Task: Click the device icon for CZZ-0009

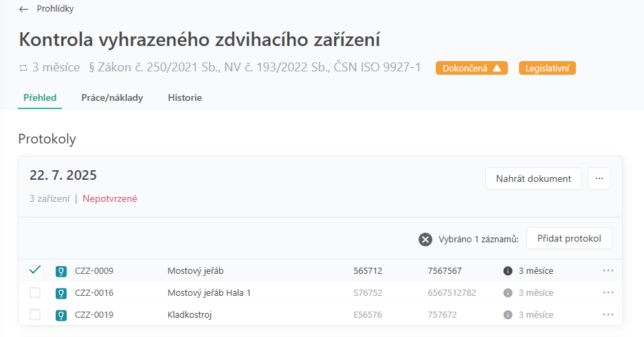Action: [60, 270]
